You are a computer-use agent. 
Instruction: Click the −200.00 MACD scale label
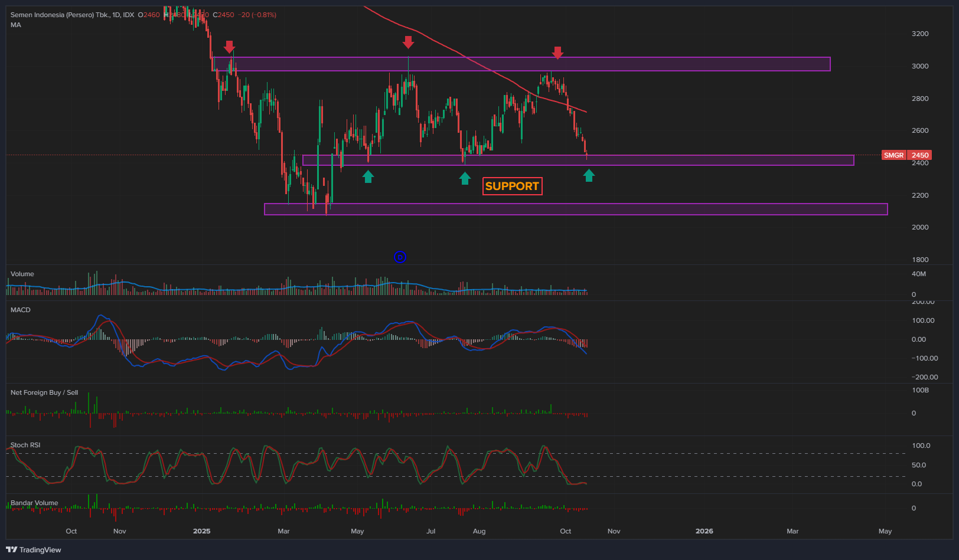[925, 377]
